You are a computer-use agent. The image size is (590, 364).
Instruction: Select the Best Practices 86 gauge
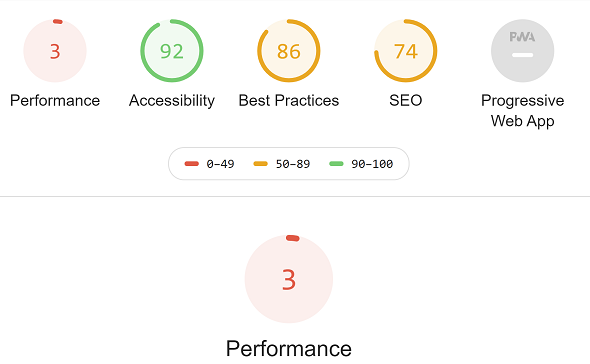pyautogui.click(x=289, y=50)
